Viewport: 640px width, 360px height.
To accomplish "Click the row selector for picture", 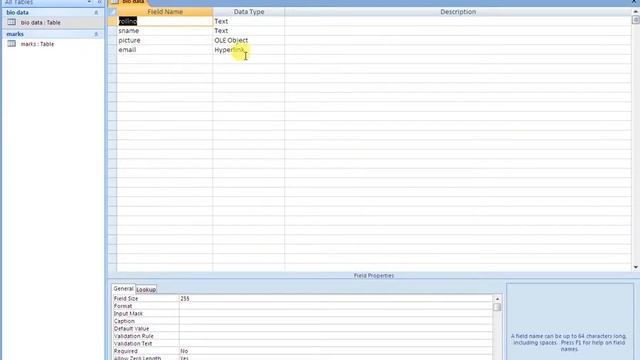I will click(113, 40).
